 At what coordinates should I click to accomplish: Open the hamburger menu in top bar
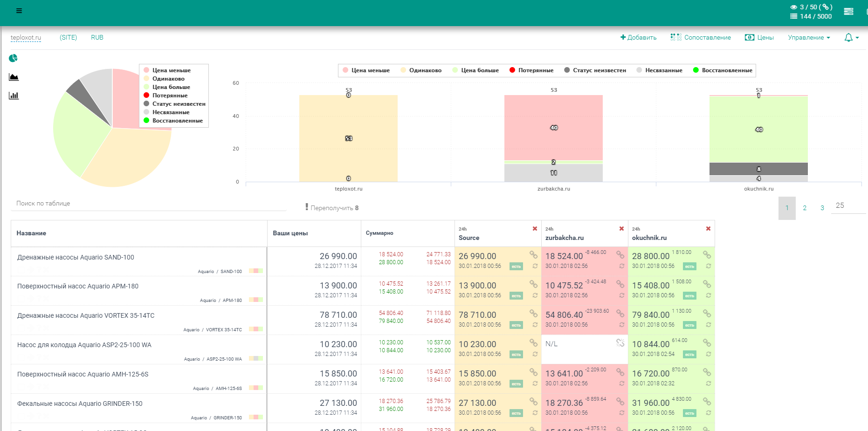click(19, 11)
